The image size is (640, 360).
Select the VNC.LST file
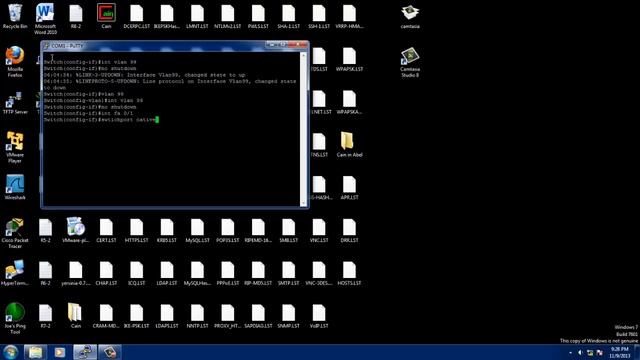coord(319,230)
